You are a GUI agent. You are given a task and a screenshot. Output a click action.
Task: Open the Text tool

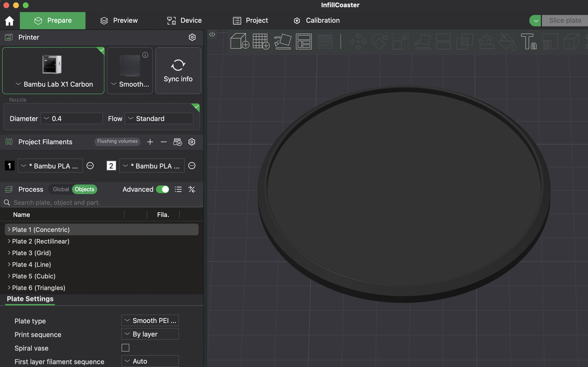coord(529,41)
